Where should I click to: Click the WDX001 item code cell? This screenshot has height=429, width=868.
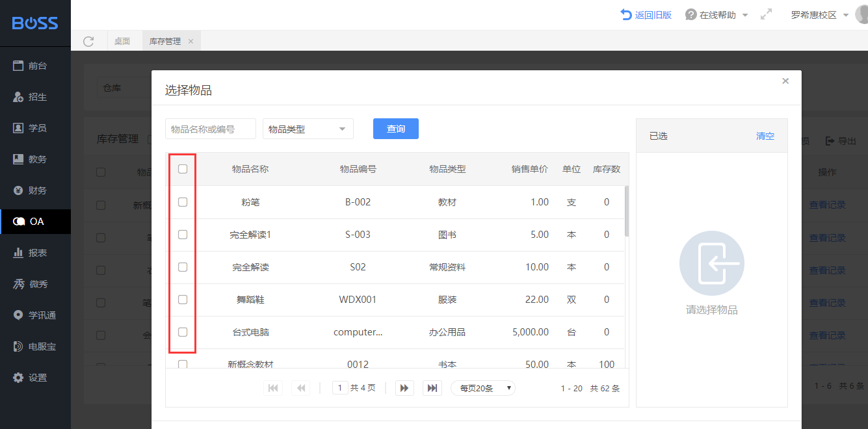(358, 300)
